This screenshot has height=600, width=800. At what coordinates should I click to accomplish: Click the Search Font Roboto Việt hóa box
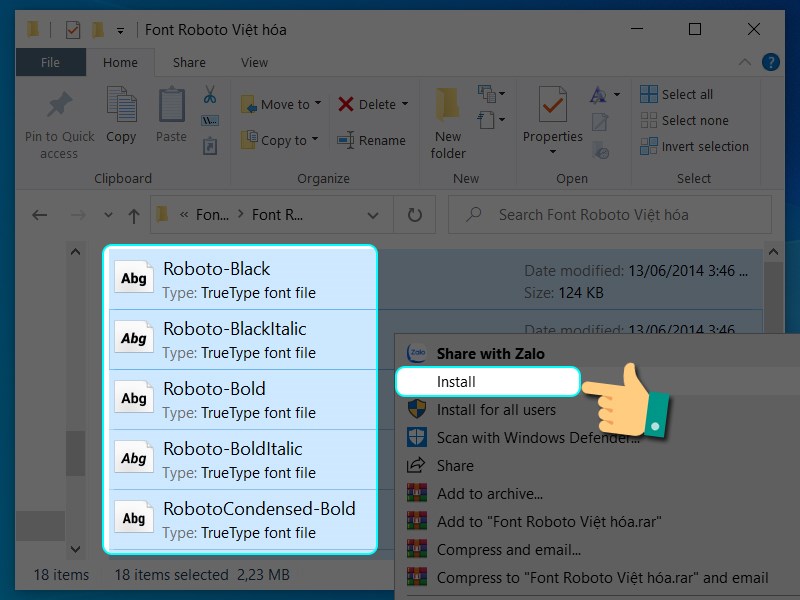pyautogui.click(x=610, y=215)
